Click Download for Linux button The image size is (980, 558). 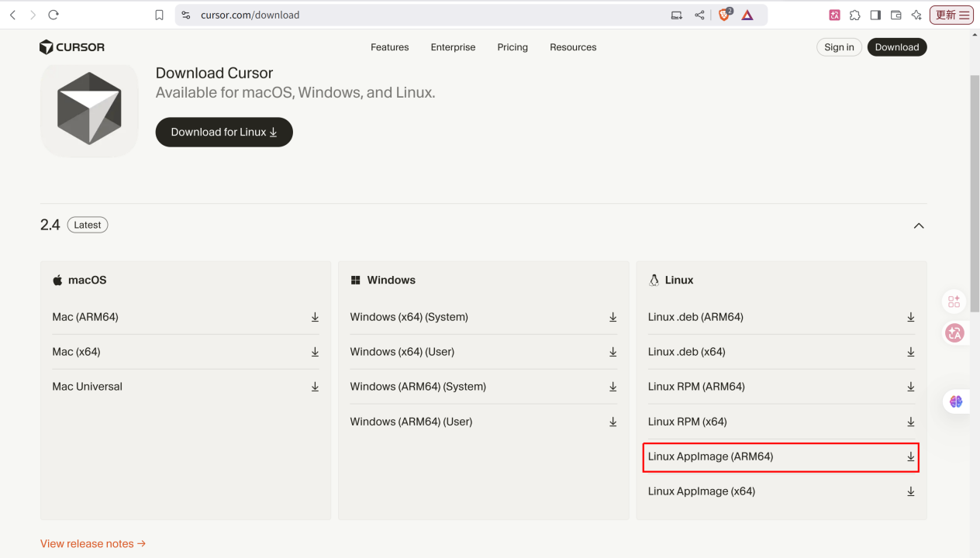[224, 132]
